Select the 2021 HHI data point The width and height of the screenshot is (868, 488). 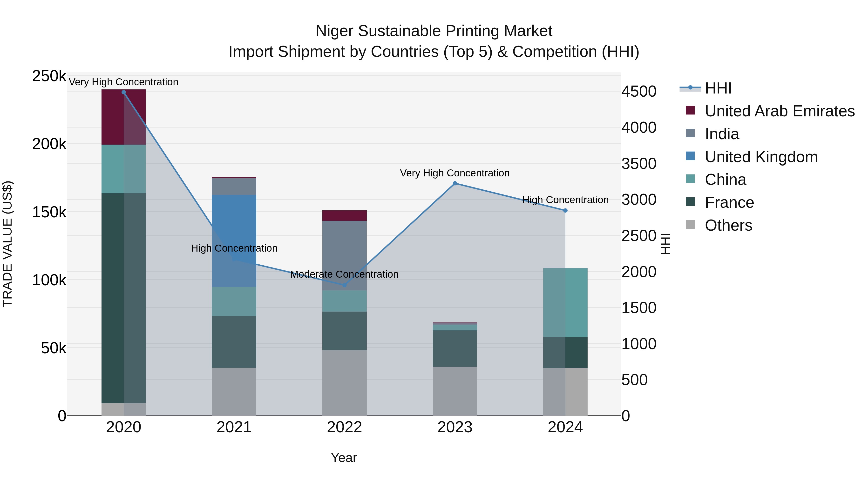tap(234, 259)
